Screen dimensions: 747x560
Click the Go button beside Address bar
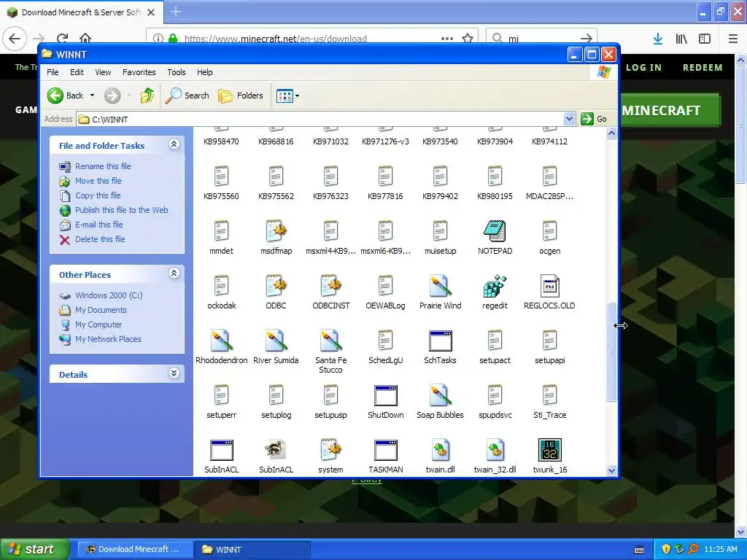point(594,119)
